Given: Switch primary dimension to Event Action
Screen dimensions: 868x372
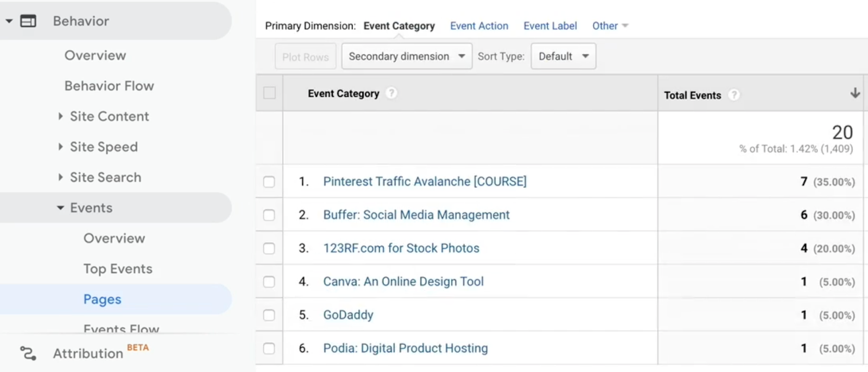Looking at the screenshot, I should 479,26.
